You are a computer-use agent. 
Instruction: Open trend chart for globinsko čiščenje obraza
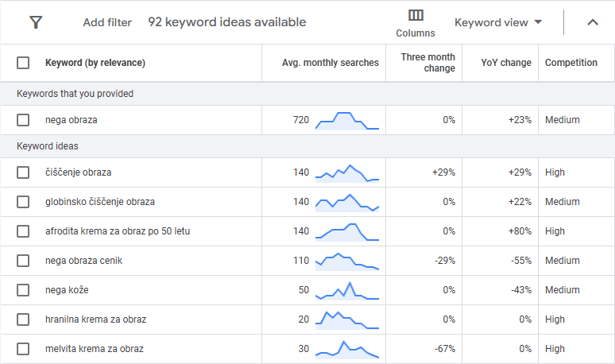pyautogui.click(x=347, y=203)
